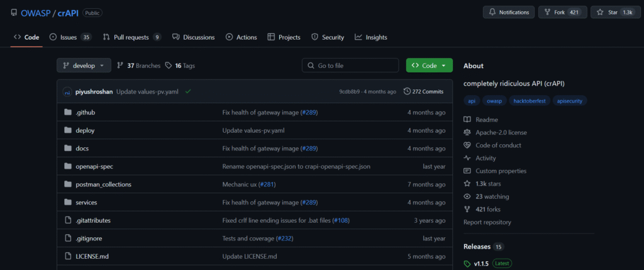Click the piyushroshan avatar icon

[67, 92]
